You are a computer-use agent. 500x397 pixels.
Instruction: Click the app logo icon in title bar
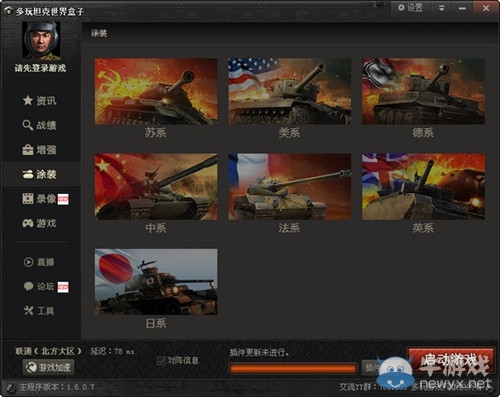pyautogui.click(x=8, y=11)
